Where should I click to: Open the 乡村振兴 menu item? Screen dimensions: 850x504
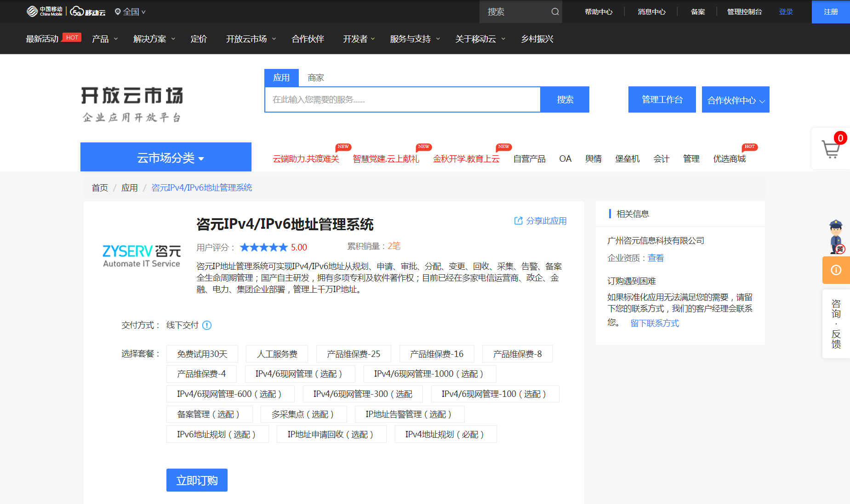click(537, 39)
